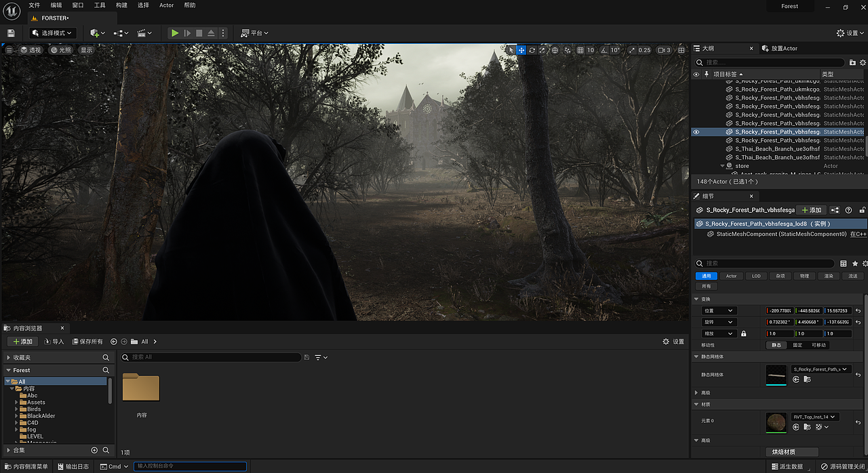The height and width of the screenshot is (473, 868).
Task: Open the 平台 platforms dropdown
Action: [254, 33]
